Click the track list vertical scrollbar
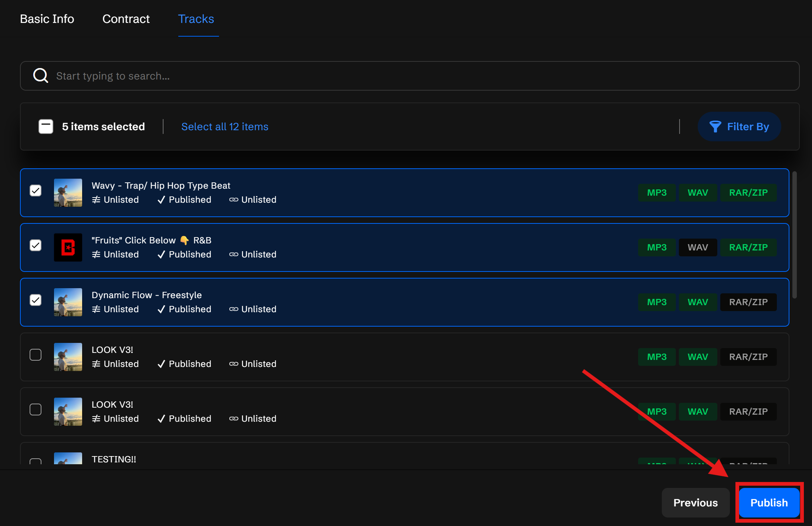The height and width of the screenshot is (526, 812). (x=794, y=235)
